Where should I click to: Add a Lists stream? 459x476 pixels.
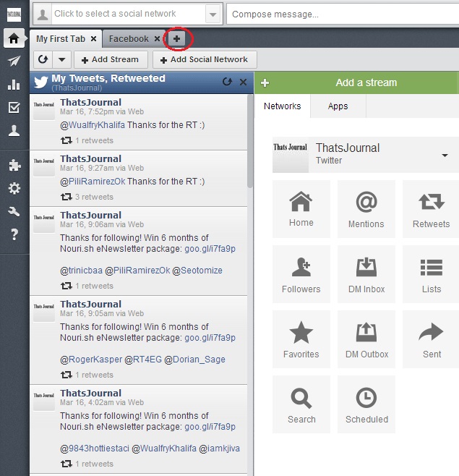point(431,274)
